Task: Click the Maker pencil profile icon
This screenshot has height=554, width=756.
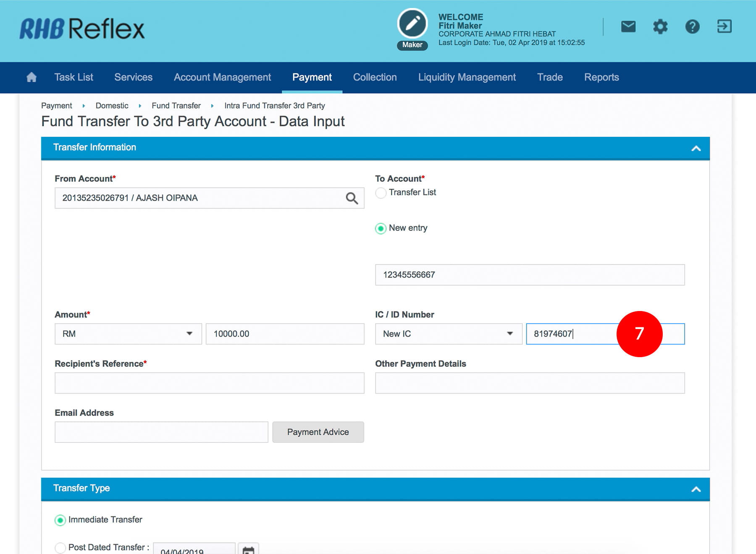Action: 412,24
